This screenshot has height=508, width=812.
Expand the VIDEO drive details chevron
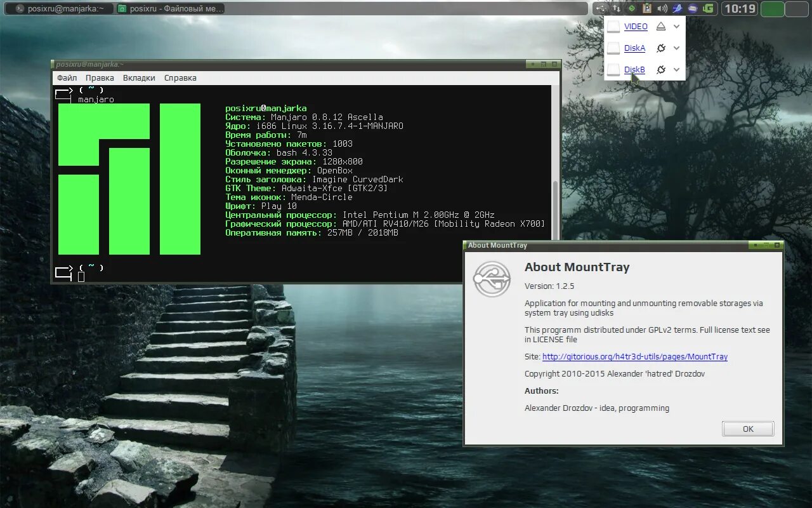tap(677, 27)
